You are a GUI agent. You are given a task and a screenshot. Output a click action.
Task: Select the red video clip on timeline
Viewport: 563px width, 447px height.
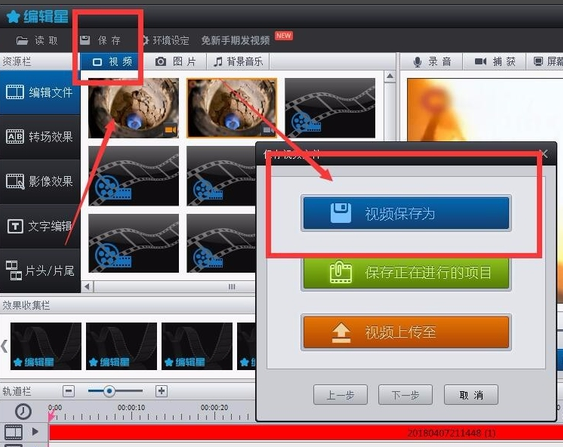[x=306, y=432]
